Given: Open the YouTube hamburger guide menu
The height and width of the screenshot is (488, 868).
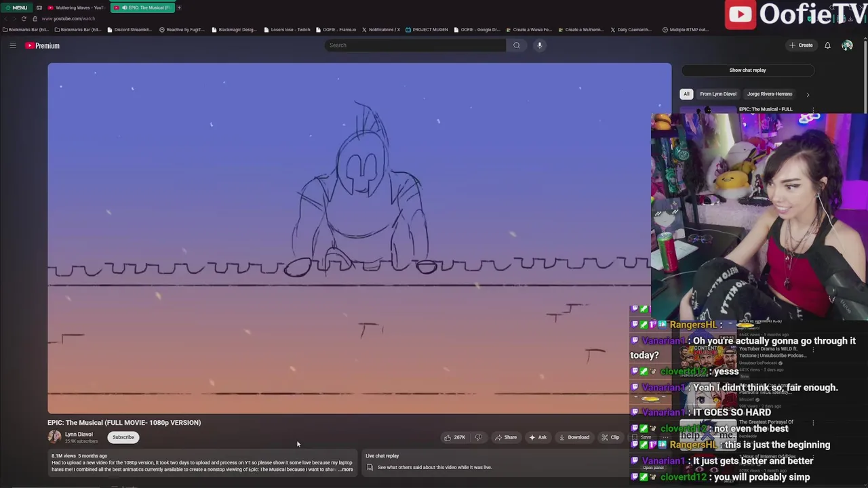Looking at the screenshot, I should pyautogui.click(x=12, y=45).
